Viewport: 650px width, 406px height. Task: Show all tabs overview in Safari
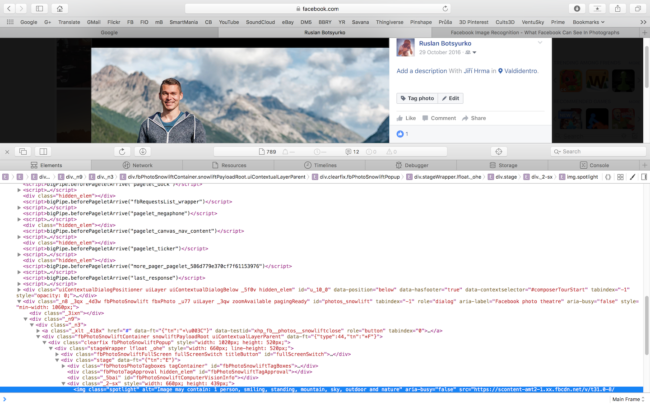(638, 8)
